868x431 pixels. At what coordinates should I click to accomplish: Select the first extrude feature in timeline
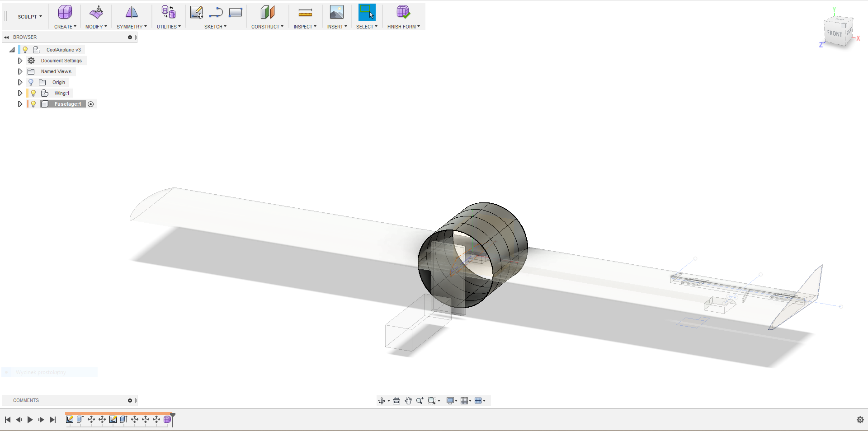tap(80, 419)
